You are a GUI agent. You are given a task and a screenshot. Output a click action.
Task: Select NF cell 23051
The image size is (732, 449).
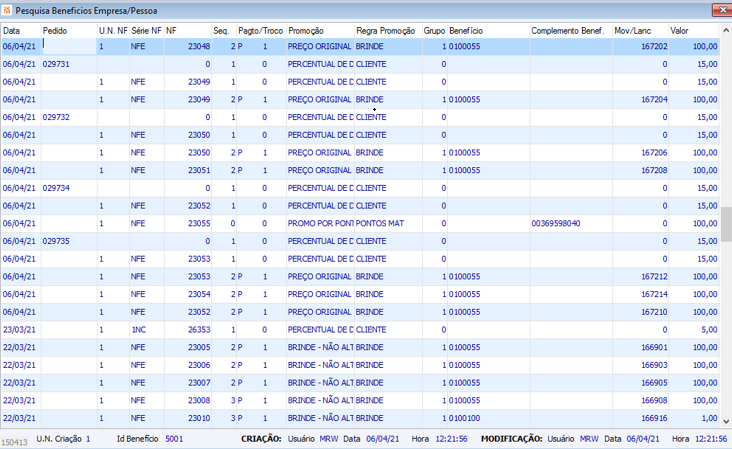188,170
